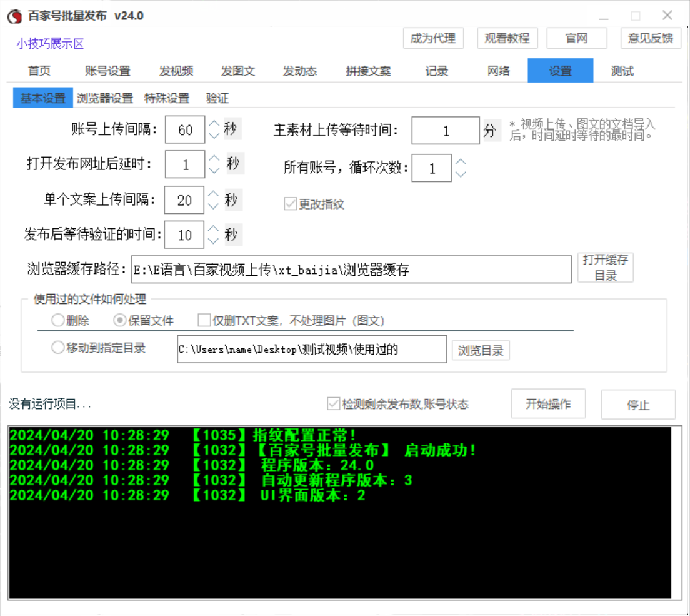Viewport: 690px width, 616px height.
Task: Click the 没有运行项目... status text
Action: point(50,403)
